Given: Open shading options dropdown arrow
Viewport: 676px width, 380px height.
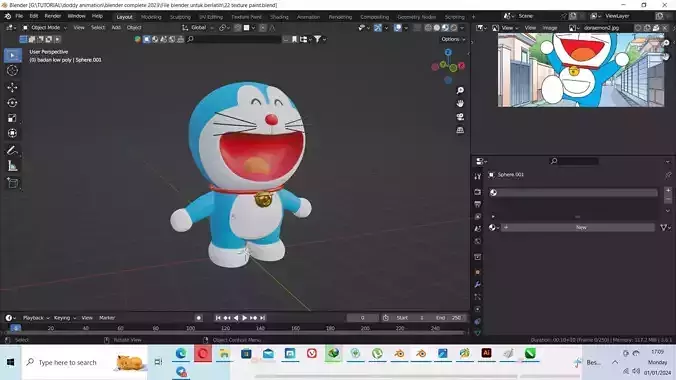Looking at the screenshot, I should click(x=462, y=28).
